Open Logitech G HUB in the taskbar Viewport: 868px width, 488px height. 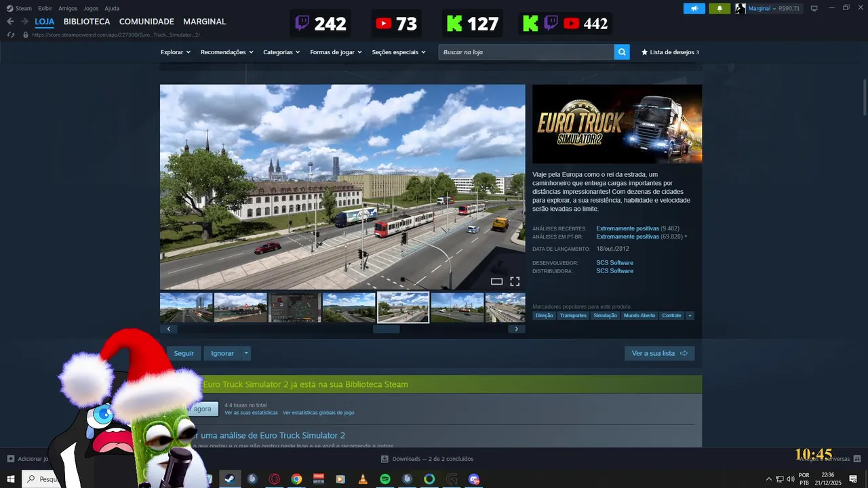tap(452, 479)
